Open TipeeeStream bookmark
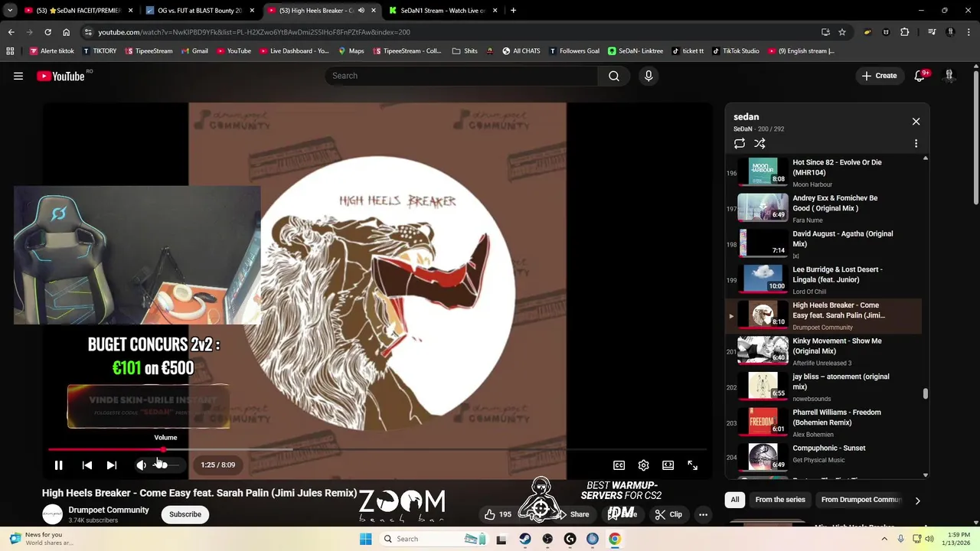This screenshot has width=980, height=551. 147,51
